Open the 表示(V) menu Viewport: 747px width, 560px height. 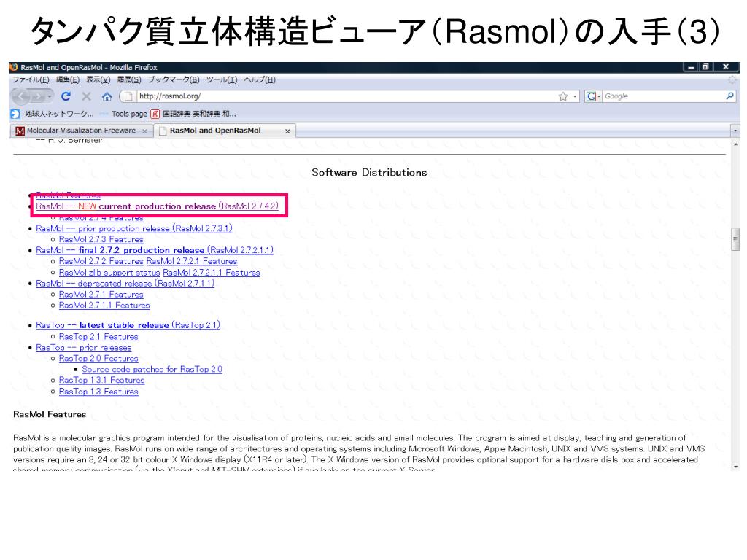tap(98, 79)
